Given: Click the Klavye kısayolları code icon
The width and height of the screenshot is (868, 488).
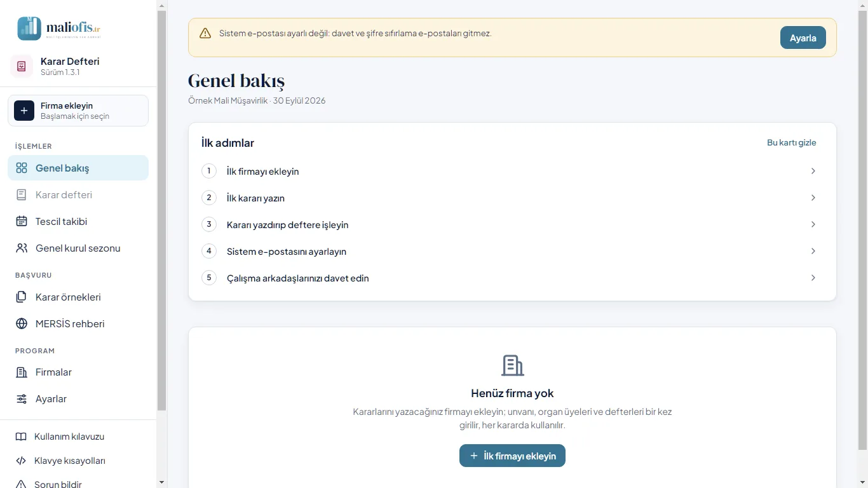Looking at the screenshot, I should [21, 461].
